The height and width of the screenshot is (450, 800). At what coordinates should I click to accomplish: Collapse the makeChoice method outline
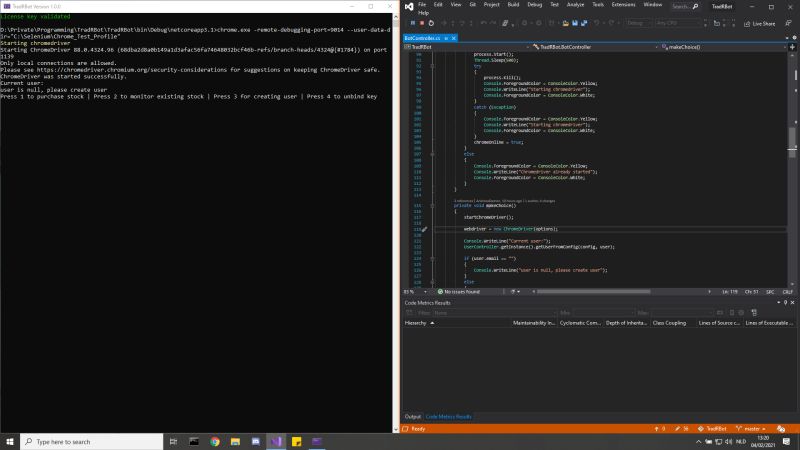(x=432, y=206)
